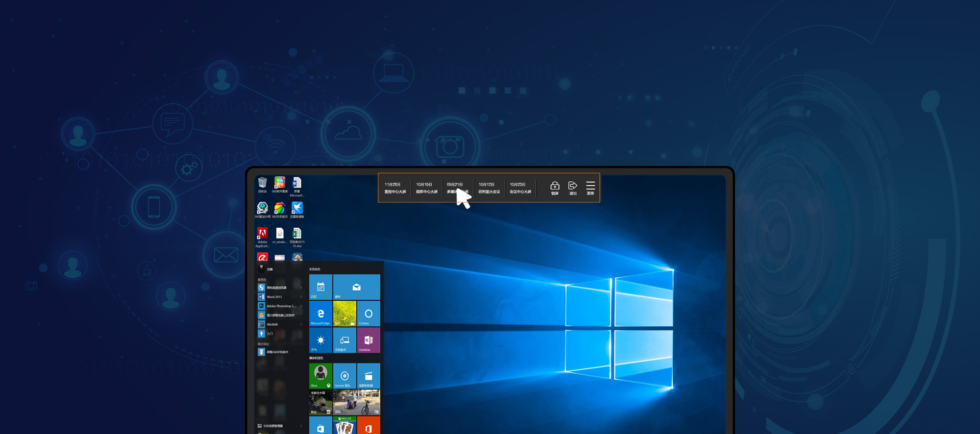Open the Groove 音乐 tile
980x434 pixels.
tap(345, 376)
